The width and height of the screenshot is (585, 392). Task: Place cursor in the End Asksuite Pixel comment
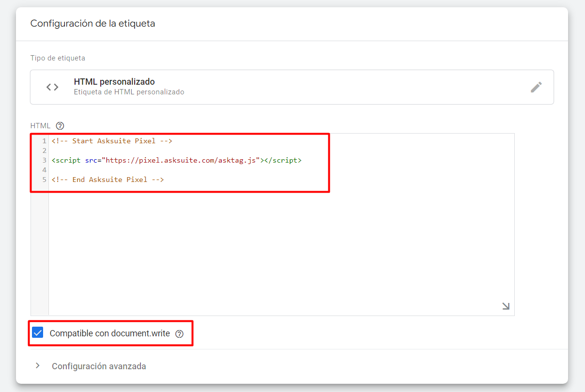tap(108, 180)
